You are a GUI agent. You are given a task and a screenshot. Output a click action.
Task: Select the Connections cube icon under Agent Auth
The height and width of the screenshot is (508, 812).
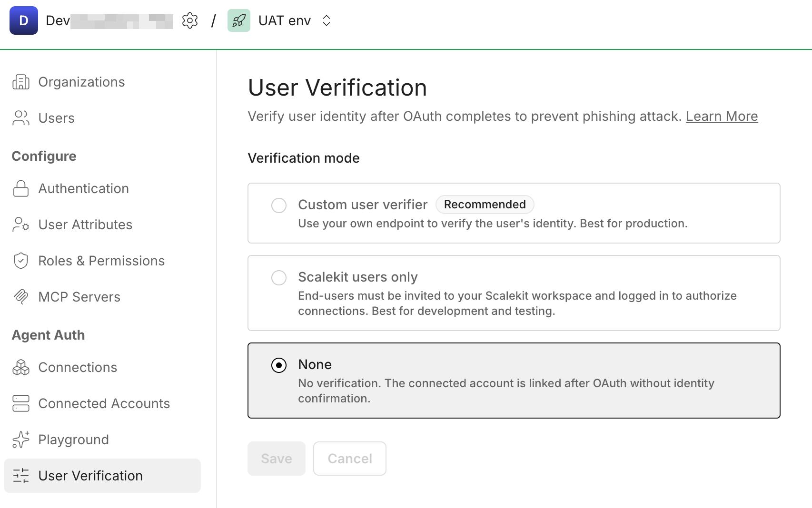coord(20,367)
